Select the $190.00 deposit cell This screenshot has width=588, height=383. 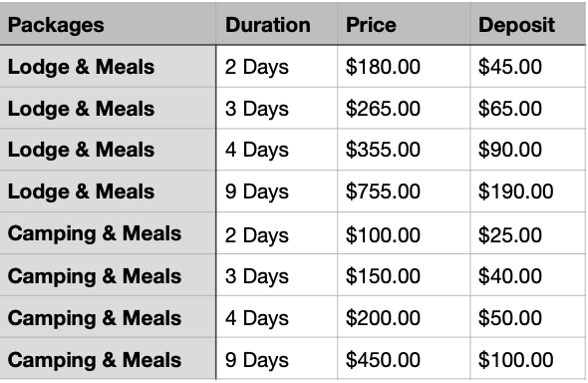pyautogui.click(x=528, y=191)
